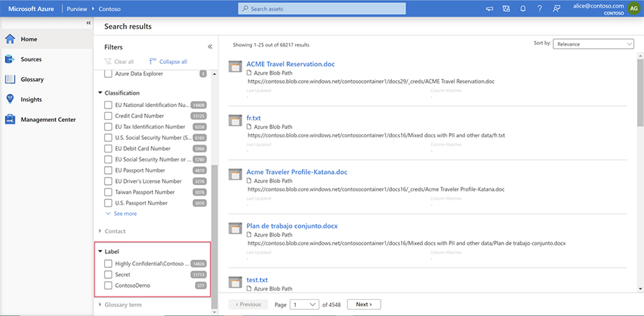Image resolution: width=644 pixels, height=316 pixels.
Task: Click ACME Travel Reservation.doc asset icon
Action: coord(235,66)
